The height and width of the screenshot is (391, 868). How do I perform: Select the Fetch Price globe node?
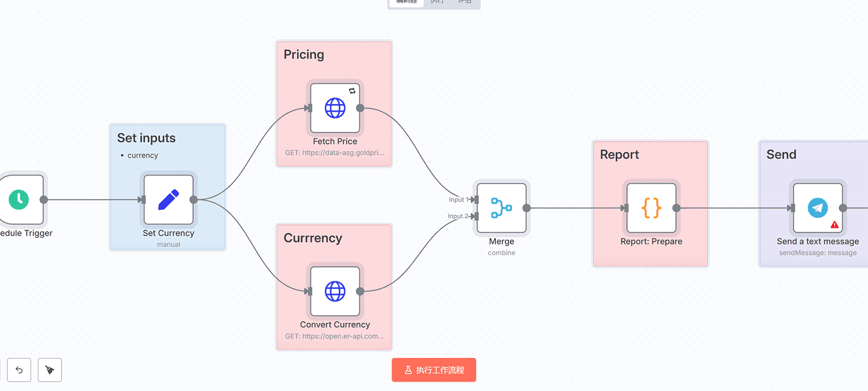click(335, 108)
